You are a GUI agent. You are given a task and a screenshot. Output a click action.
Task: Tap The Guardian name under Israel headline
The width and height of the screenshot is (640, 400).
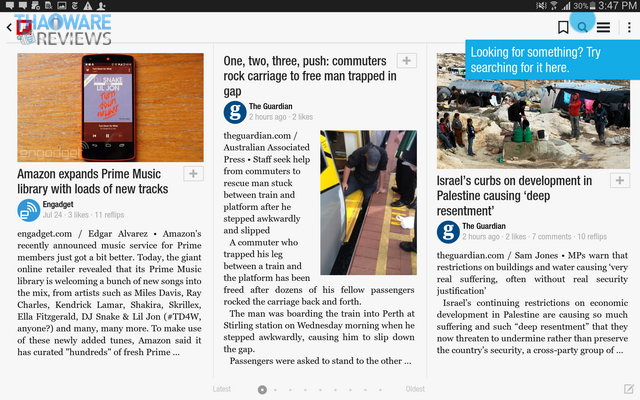point(484,226)
